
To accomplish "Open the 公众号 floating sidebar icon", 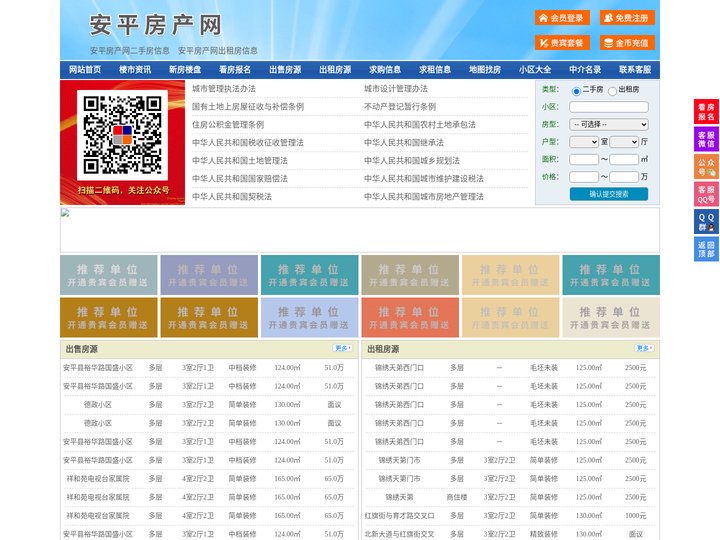I will coord(706,167).
